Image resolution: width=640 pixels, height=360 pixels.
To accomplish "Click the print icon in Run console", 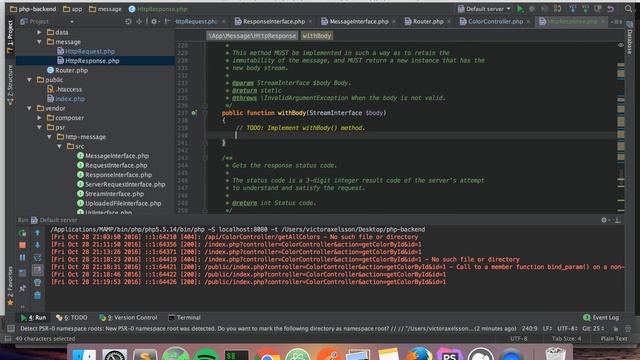I will coord(37,282).
